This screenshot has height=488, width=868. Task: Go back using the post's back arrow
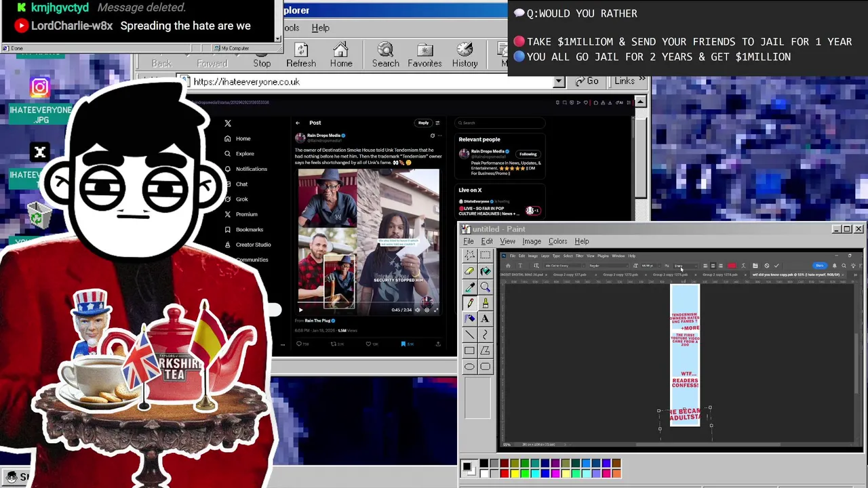298,123
